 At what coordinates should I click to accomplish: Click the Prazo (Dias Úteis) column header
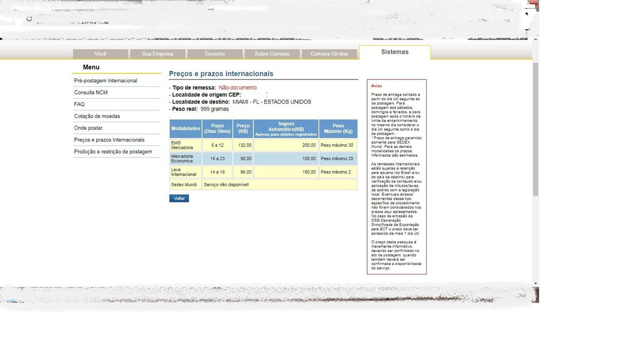click(217, 129)
